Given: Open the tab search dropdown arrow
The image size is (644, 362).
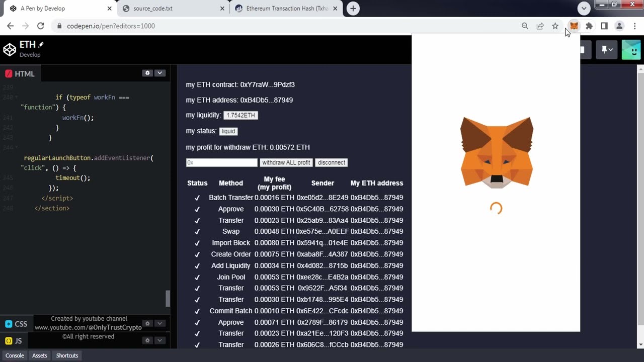Looking at the screenshot, I should tap(584, 9).
